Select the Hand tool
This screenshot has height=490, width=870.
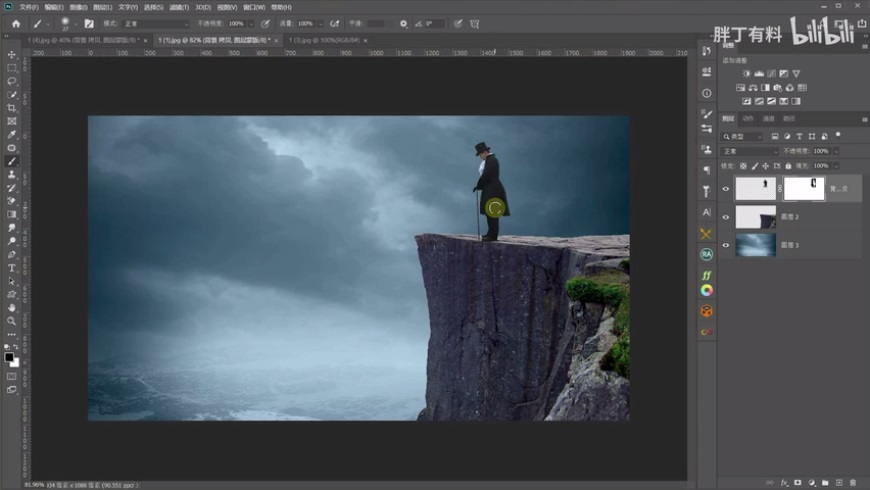[x=12, y=308]
